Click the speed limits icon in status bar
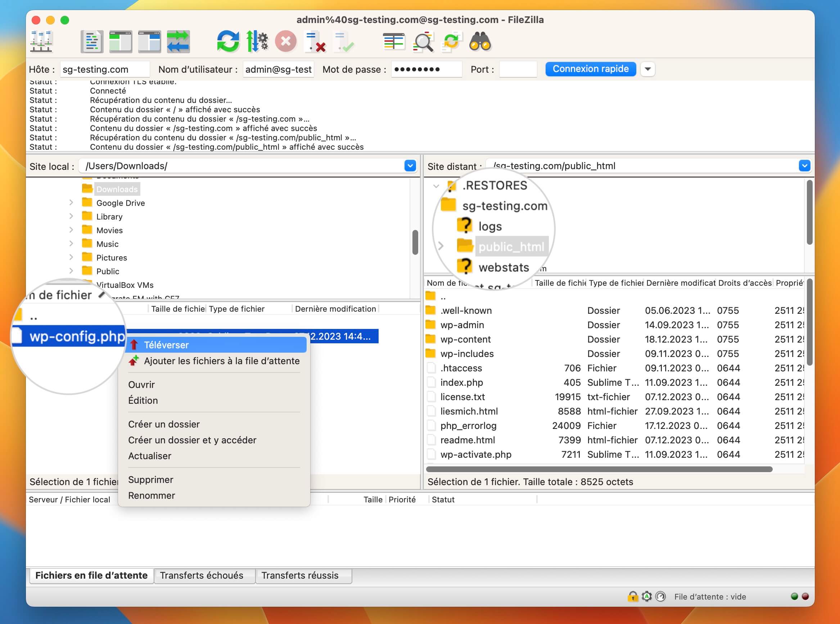The image size is (840, 624). 660,596
